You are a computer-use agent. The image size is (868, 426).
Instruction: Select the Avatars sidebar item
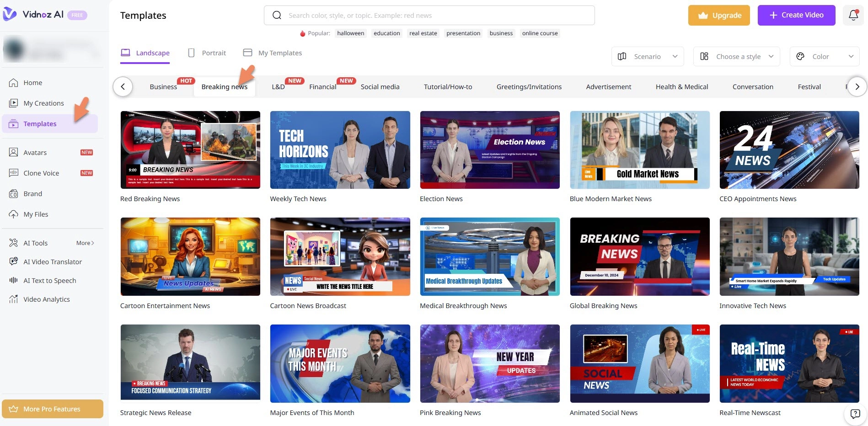(x=35, y=152)
